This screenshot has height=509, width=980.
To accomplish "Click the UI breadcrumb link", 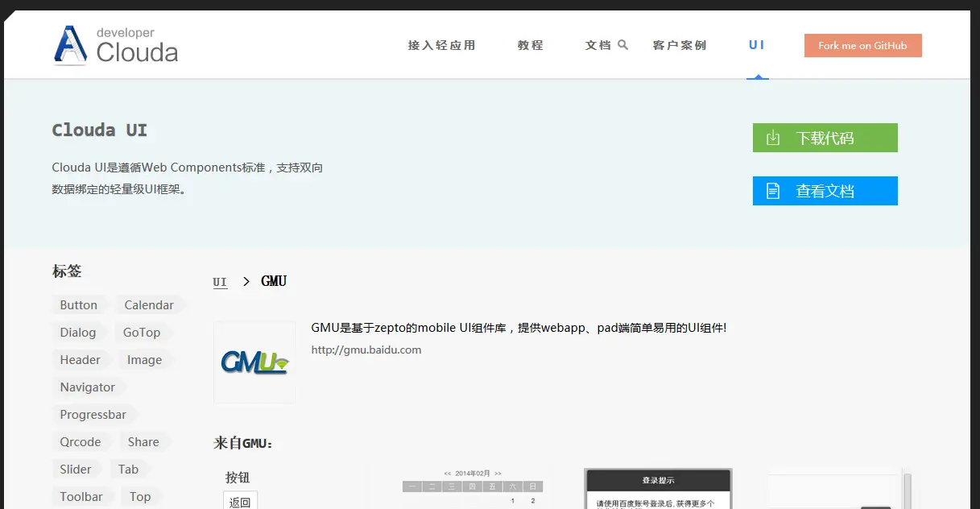I will coord(220,282).
